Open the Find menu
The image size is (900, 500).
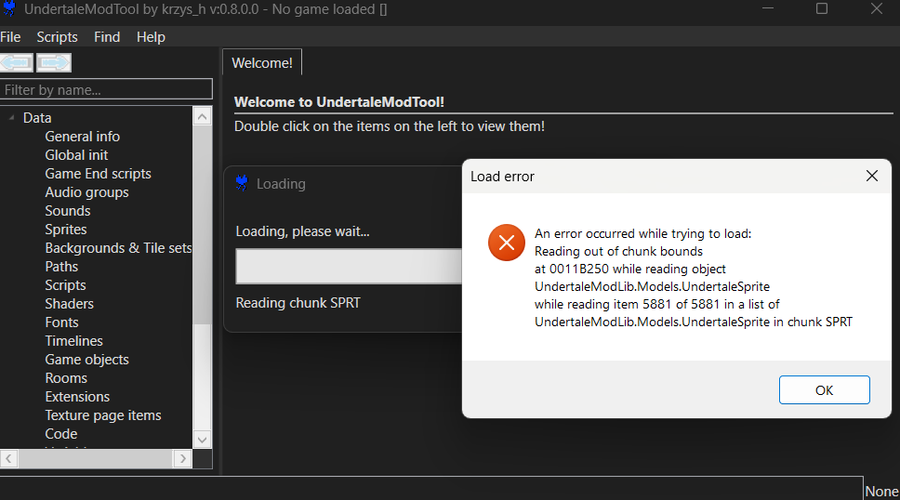[x=107, y=37]
